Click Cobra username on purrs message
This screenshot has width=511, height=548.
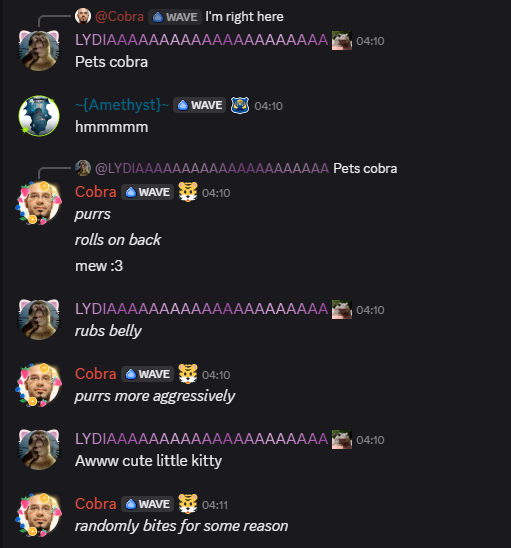(x=96, y=192)
